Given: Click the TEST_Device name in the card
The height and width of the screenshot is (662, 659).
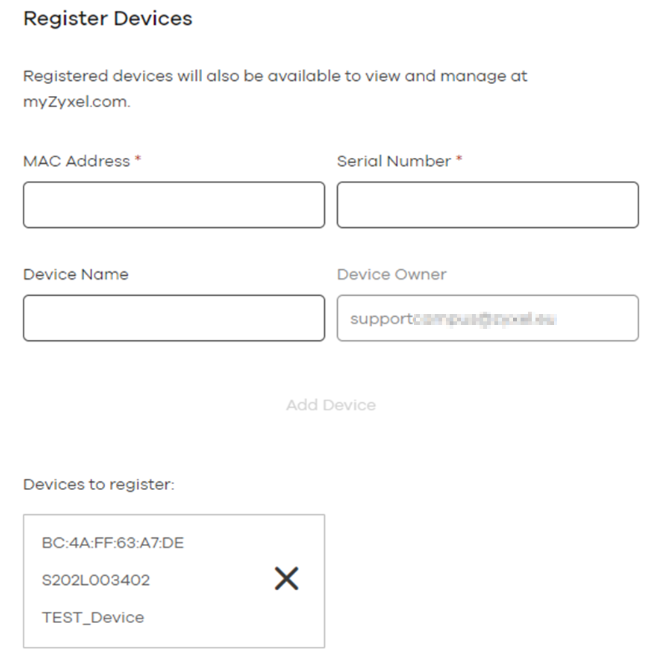Looking at the screenshot, I should coord(93,617).
